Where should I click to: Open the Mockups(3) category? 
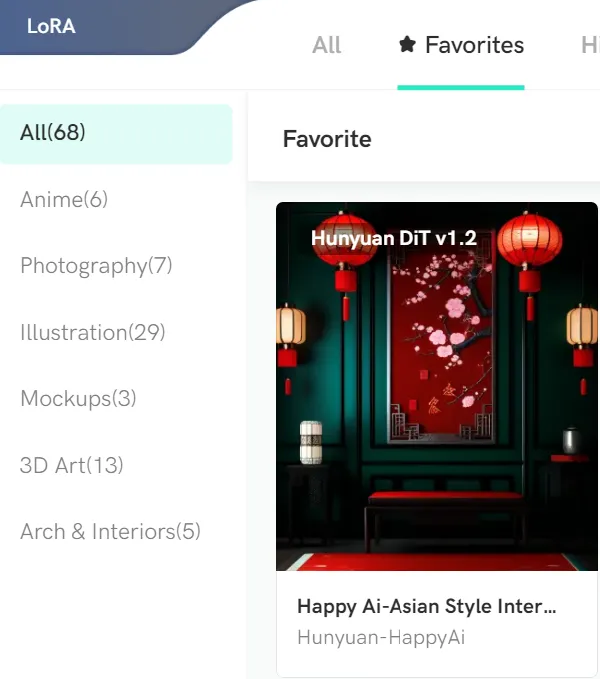tap(78, 399)
